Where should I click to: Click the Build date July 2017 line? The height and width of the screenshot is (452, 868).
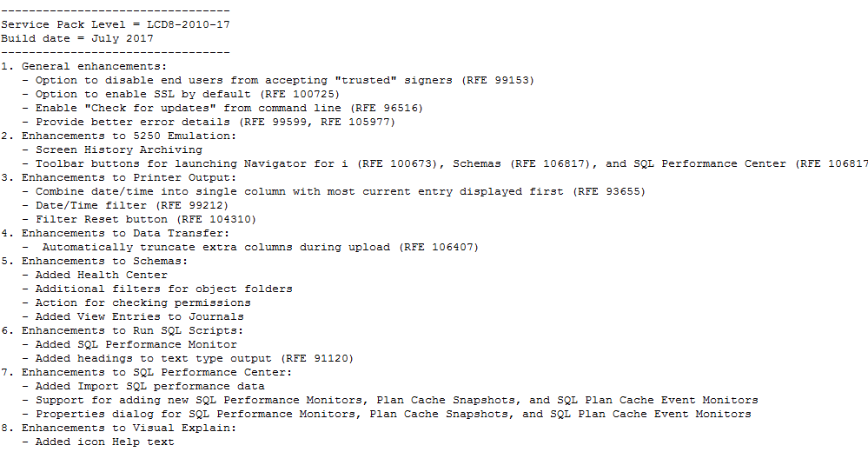77,38
